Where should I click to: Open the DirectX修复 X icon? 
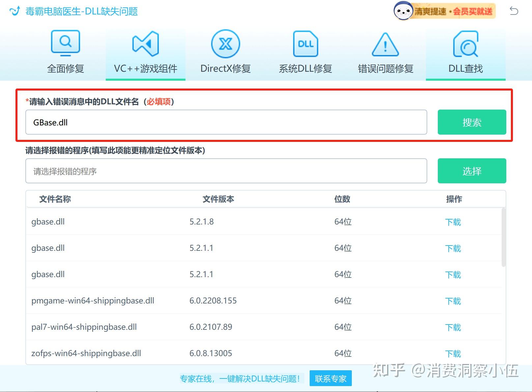tap(225, 44)
